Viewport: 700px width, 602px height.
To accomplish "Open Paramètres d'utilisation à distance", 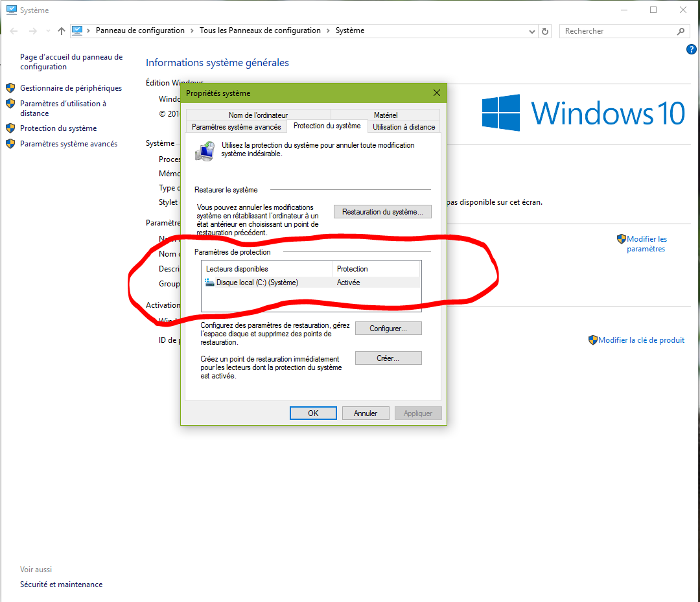I will pyautogui.click(x=63, y=108).
